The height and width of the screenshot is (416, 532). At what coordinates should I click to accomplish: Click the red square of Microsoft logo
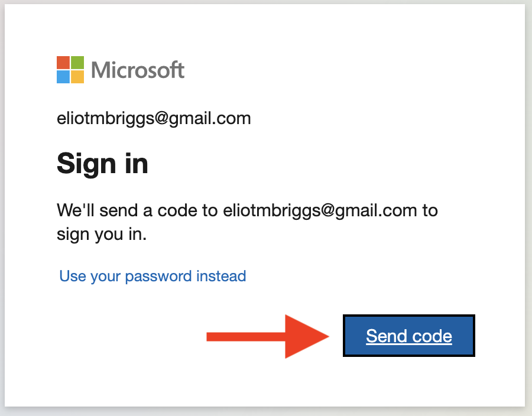click(x=63, y=63)
